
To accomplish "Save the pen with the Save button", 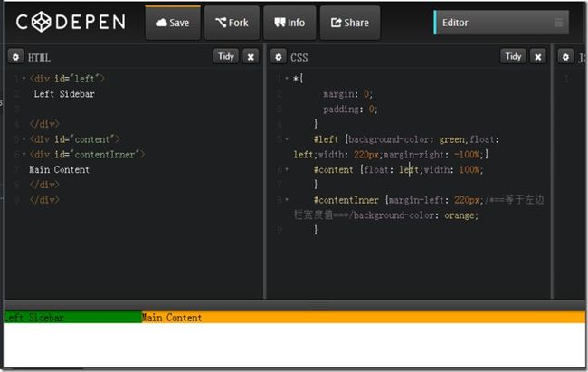I will pos(173,23).
